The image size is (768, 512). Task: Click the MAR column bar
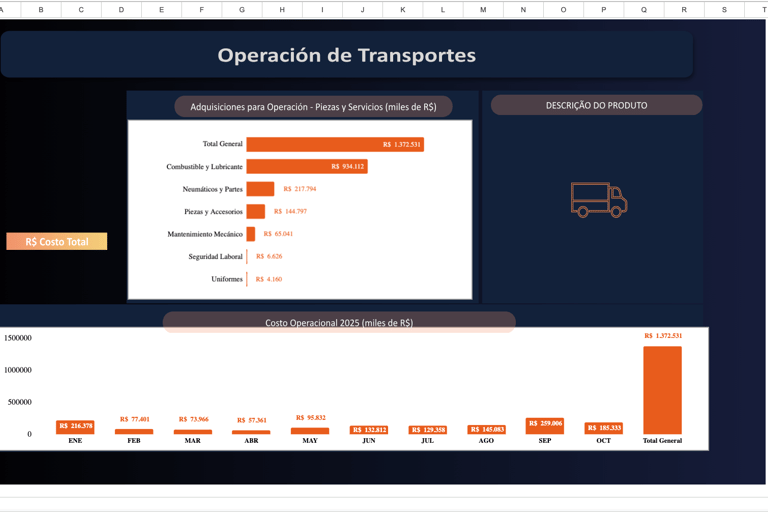192,432
